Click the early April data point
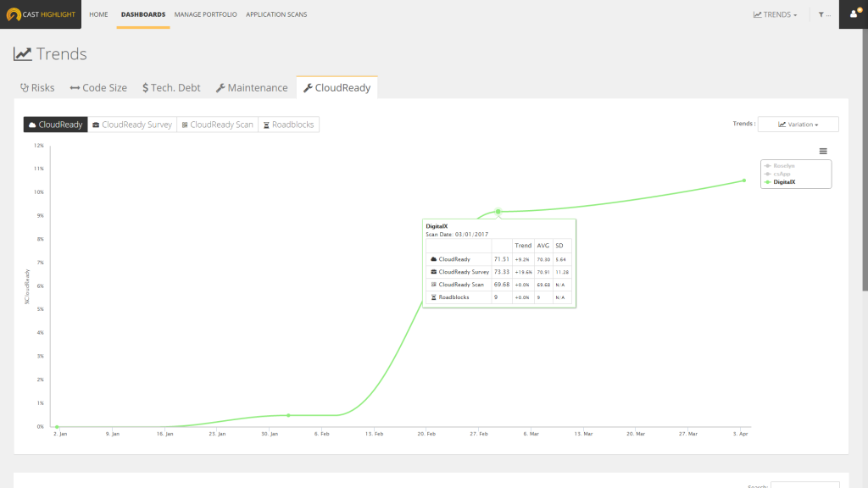Image resolution: width=868 pixels, height=488 pixels. tap(743, 180)
